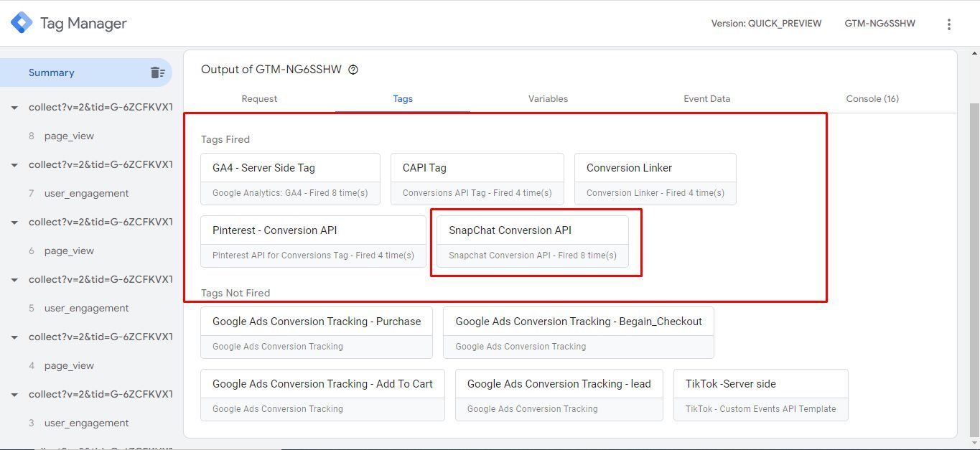The height and width of the screenshot is (450, 980).
Task: Open Google Ads Conversion Tracking - Begin_Checkout card
Action: click(x=579, y=332)
